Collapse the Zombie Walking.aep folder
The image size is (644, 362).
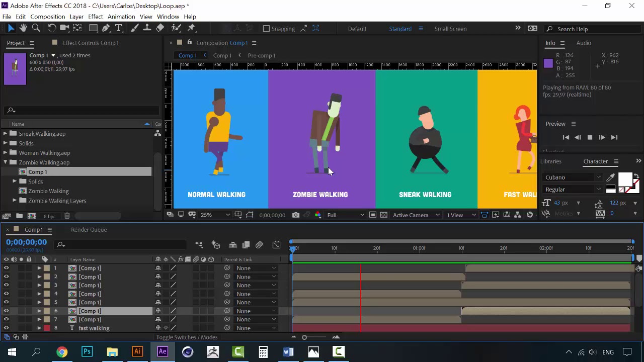pos(6,162)
